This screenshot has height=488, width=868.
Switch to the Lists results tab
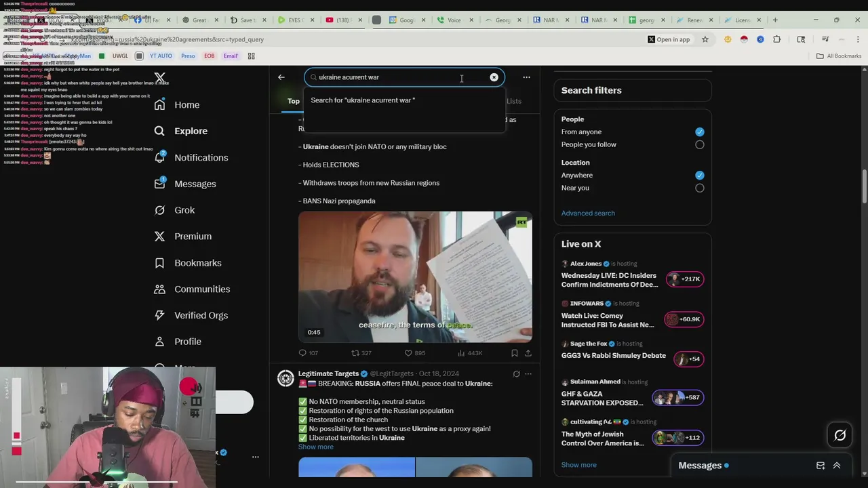click(514, 101)
